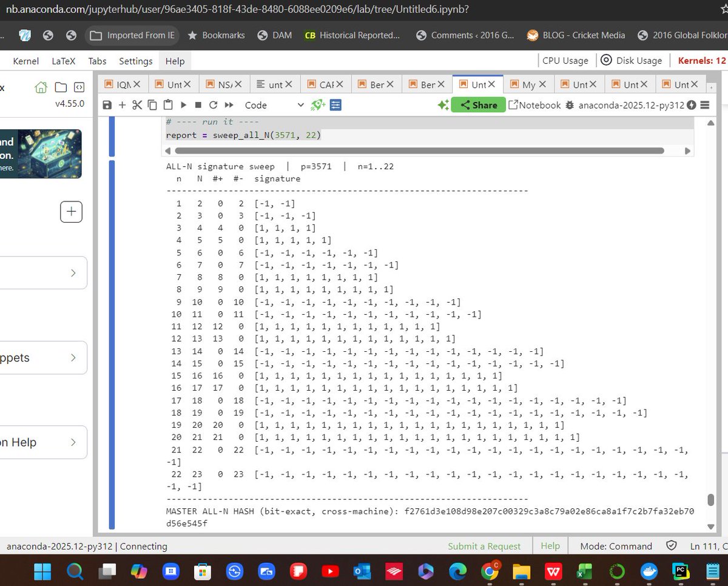Click scrollbar up arrow of notebook
728x586 pixels.
coord(710,123)
